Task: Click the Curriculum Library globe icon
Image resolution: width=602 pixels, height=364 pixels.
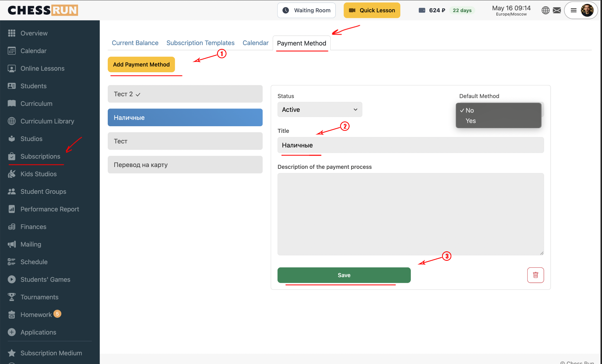Action: click(x=12, y=121)
